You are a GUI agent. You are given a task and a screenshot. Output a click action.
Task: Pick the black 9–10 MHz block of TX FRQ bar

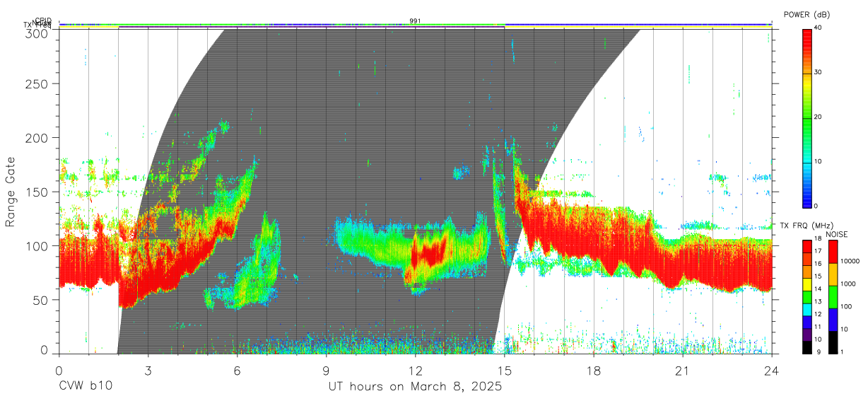point(807,347)
